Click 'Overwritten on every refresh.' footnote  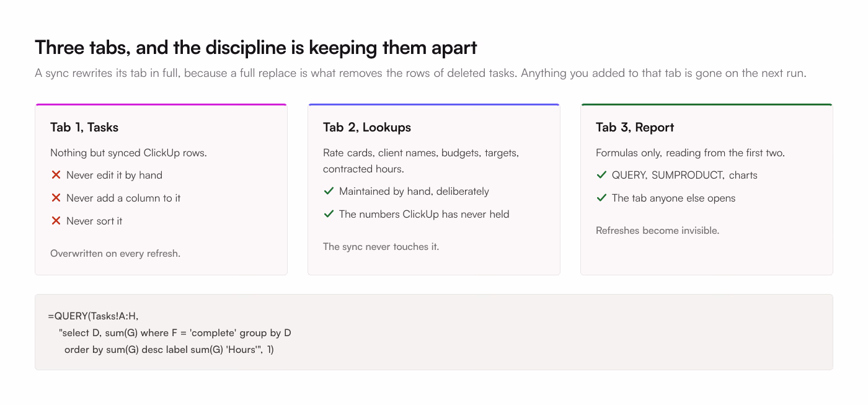[115, 253]
